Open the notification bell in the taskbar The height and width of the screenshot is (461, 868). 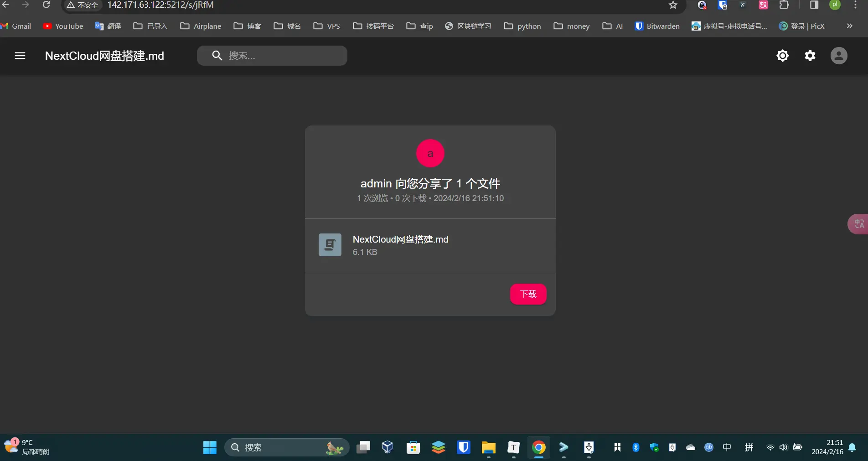tap(852, 447)
